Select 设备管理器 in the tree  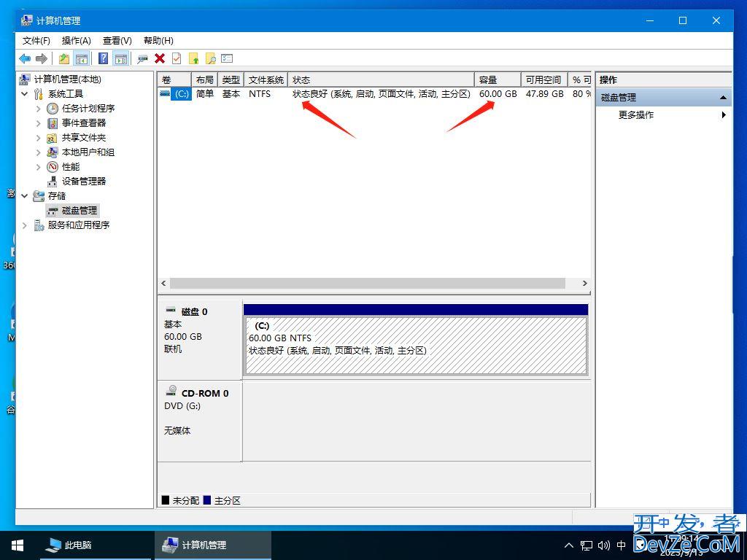(84, 182)
